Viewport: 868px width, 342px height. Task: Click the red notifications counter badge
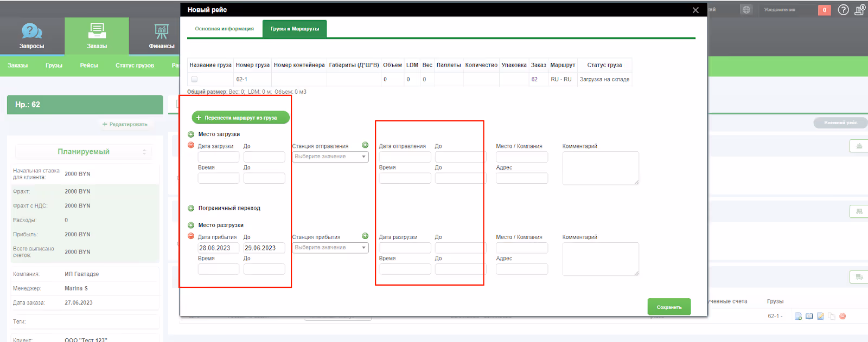point(824,10)
